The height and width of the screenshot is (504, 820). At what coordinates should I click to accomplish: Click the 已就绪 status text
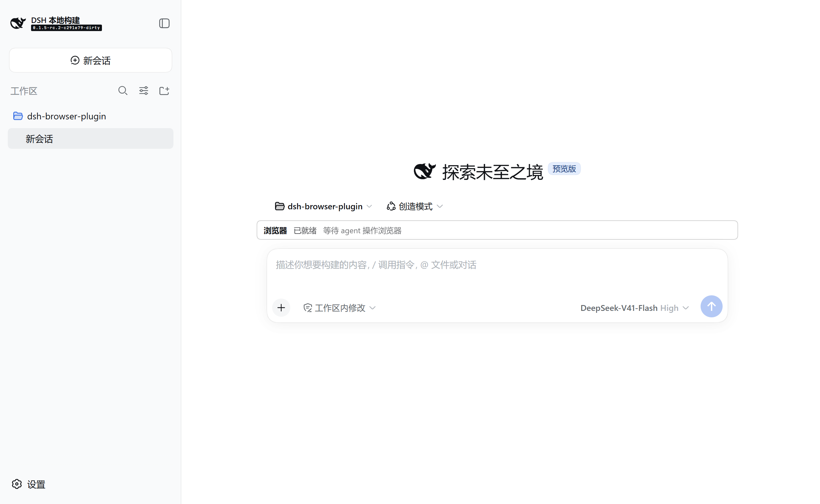pyautogui.click(x=305, y=230)
